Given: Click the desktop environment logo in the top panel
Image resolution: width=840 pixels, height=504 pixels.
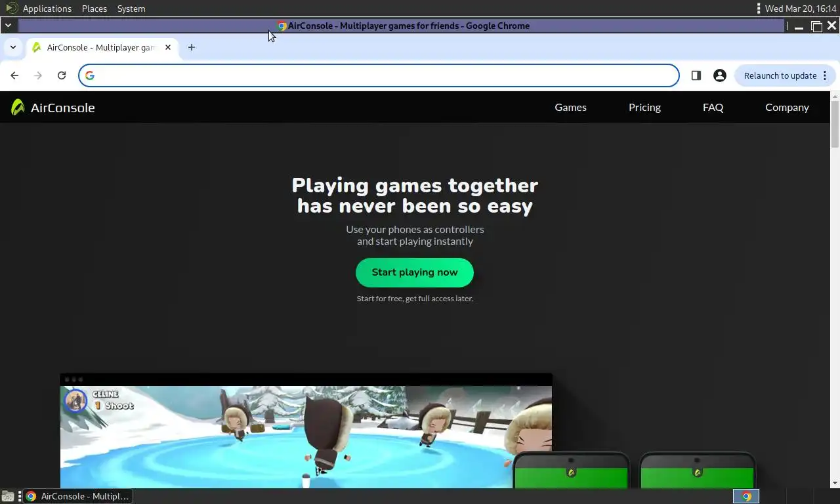Looking at the screenshot, I should point(11,9).
